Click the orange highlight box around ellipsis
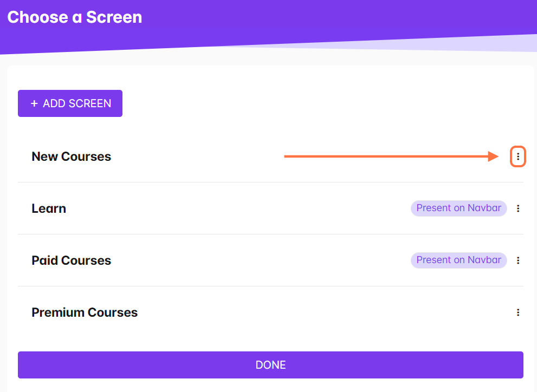537x392 pixels. click(512, 156)
